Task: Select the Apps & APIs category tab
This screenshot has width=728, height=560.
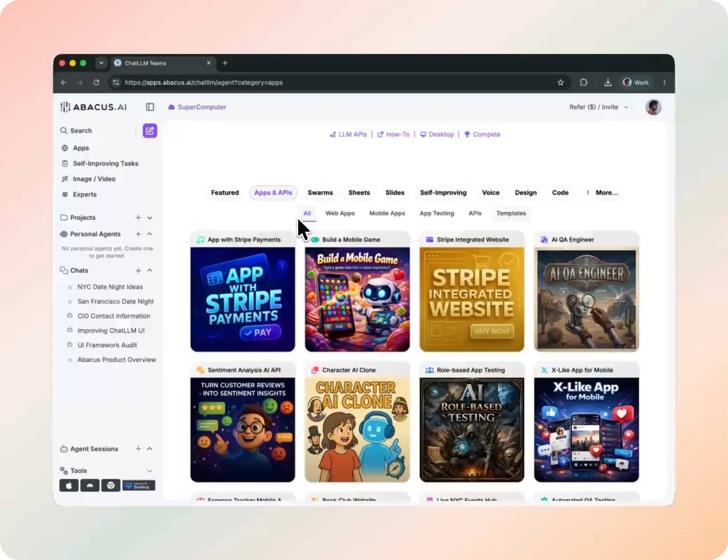Action: tap(273, 192)
